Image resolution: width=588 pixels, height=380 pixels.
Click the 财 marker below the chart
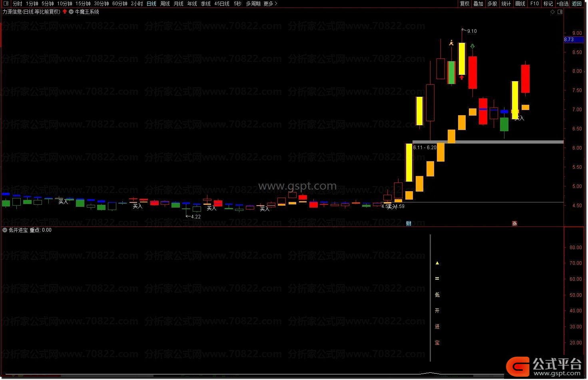tap(409, 223)
